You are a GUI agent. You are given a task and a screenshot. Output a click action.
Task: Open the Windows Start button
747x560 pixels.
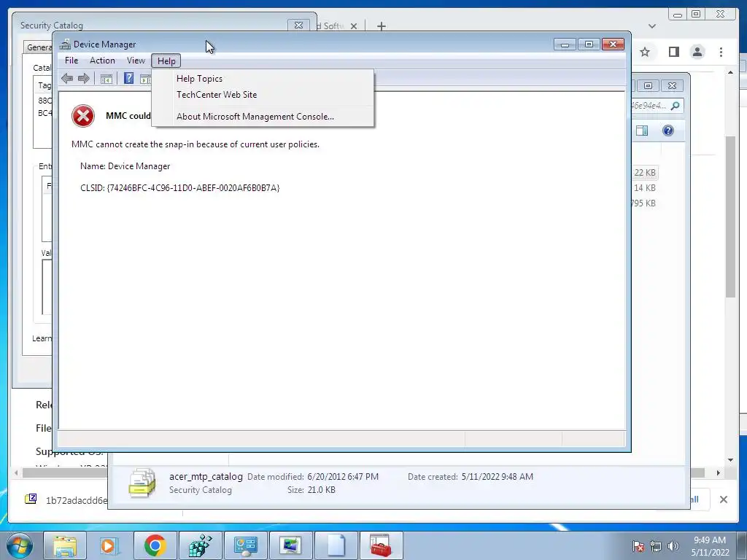[x=20, y=546]
